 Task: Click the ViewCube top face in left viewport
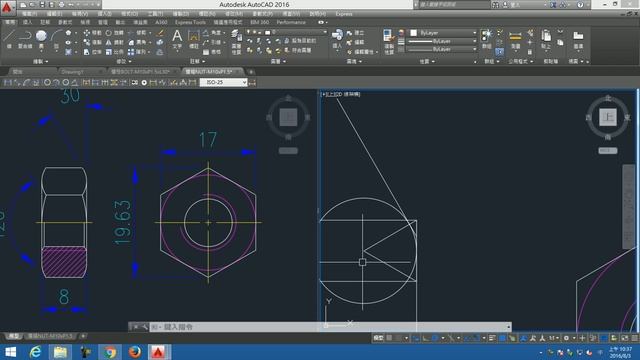[x=288, y=118]
